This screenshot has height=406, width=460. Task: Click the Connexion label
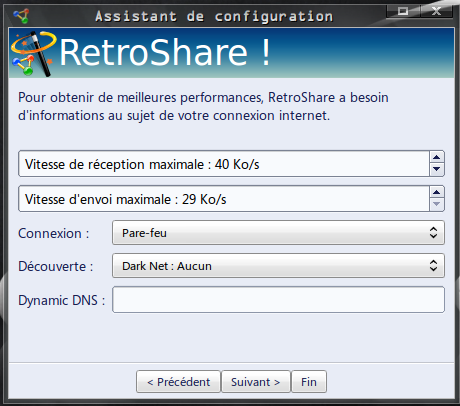pyautogui.click(x=54, y=233)
